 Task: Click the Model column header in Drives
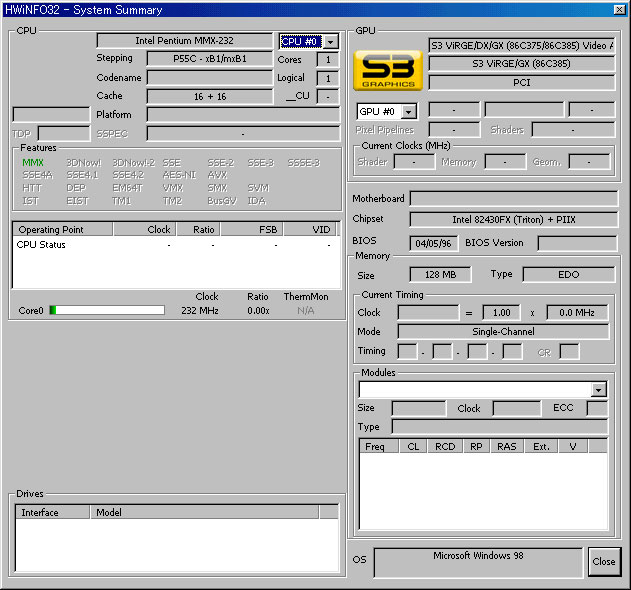pyautogui.click(x=204, y=512)
